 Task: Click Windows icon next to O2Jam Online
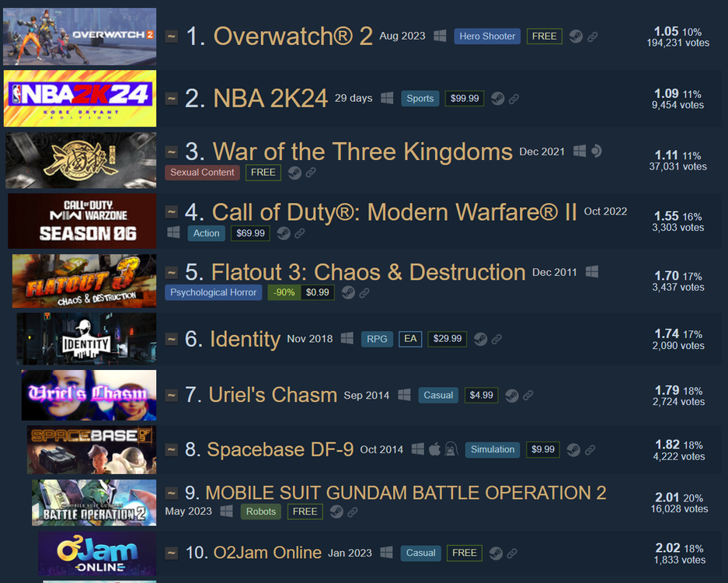386,553
